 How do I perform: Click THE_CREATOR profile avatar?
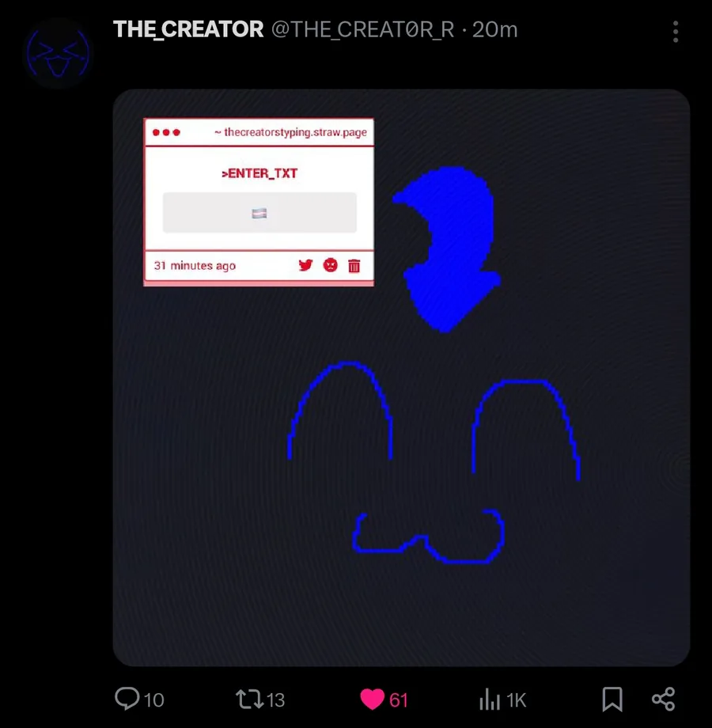58,53
